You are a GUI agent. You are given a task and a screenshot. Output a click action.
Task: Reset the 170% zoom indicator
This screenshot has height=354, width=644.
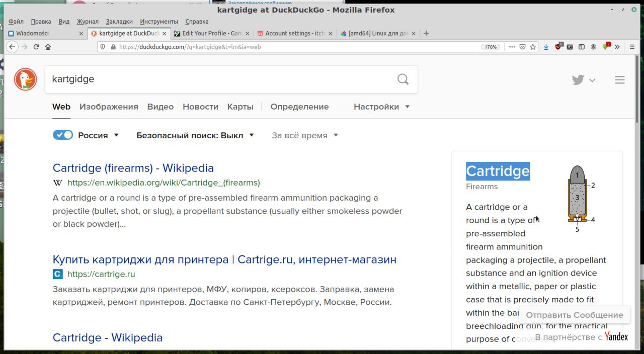(x=491, y=47)
